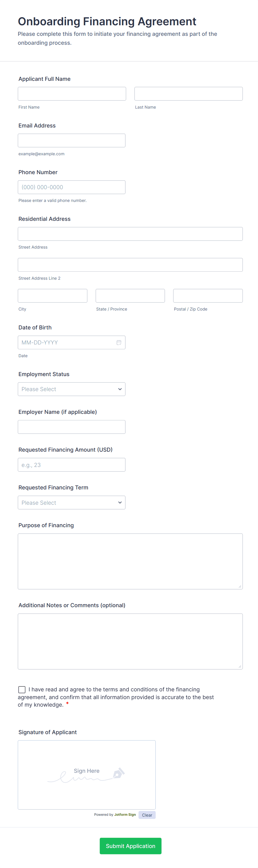258x868 pixels.
Task: Click the Phone Number field
Action: coord(72,187)
